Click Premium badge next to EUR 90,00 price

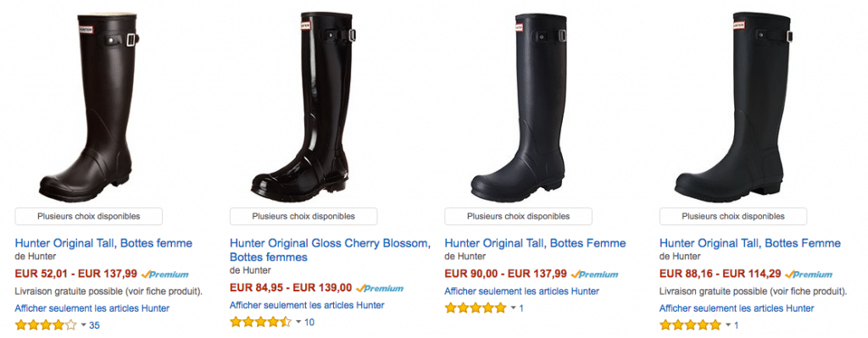coord(594,274)
